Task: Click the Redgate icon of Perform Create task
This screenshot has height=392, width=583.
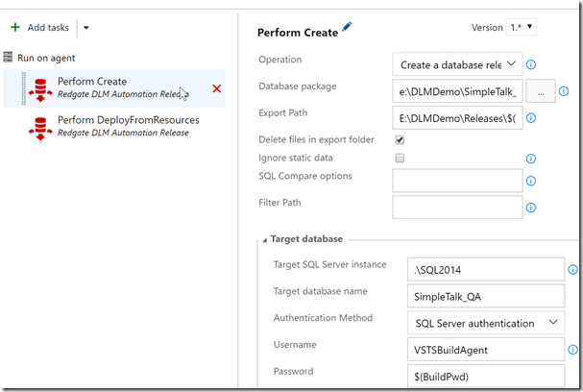Action: (41, 88)
